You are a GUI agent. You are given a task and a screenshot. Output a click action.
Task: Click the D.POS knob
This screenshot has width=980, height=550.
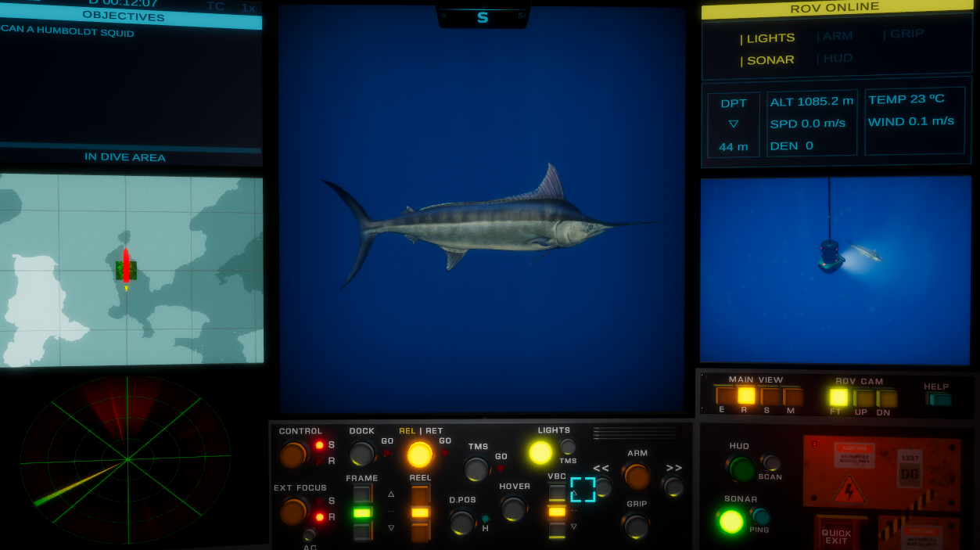pos(461,522)
